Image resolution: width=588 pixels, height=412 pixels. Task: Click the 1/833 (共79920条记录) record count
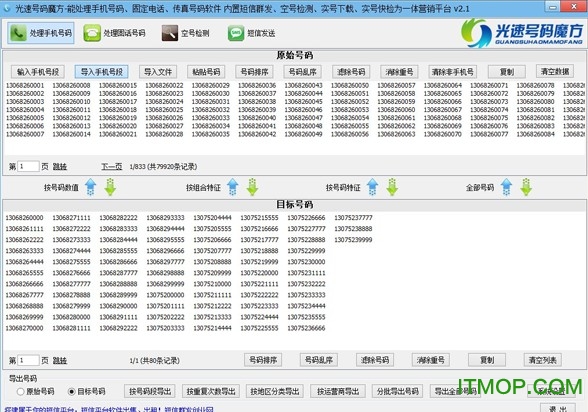[x=163, y=166]
